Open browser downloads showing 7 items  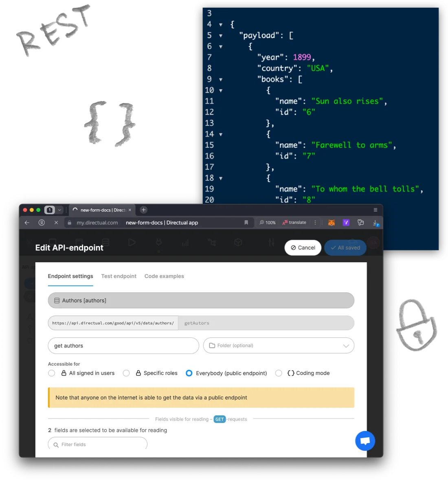pyautogui.click(x=376, y=223)
